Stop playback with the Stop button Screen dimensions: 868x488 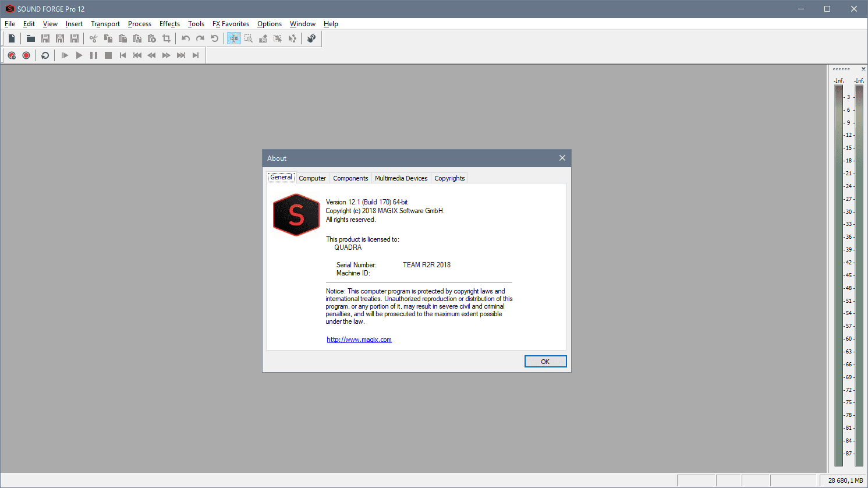tap(108, 55)
